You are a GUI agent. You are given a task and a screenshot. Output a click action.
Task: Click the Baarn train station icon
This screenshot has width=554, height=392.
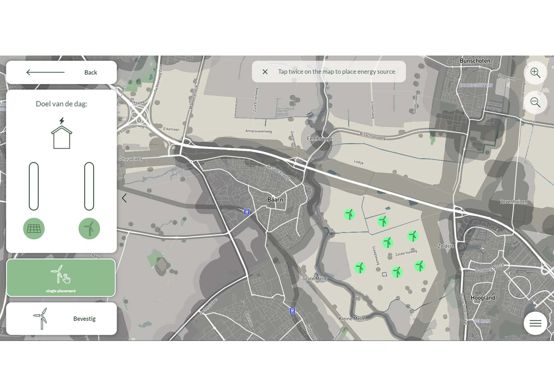point(247,212)
